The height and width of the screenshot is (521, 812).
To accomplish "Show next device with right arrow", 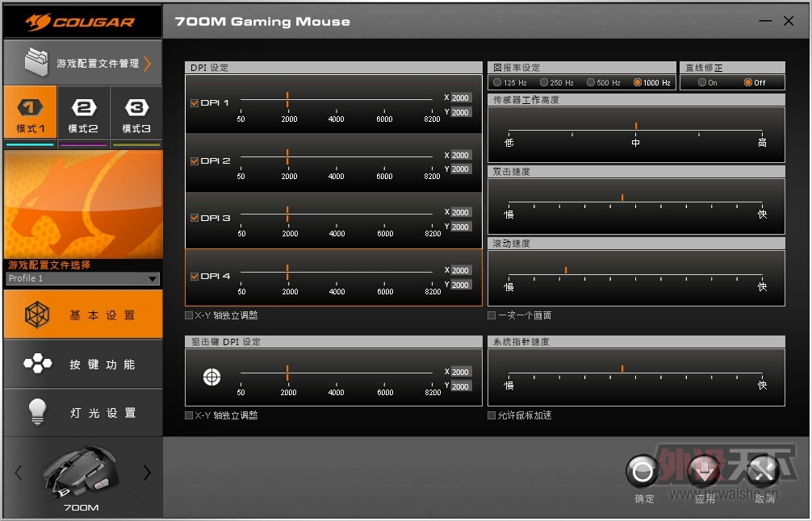I will point(147,473).
